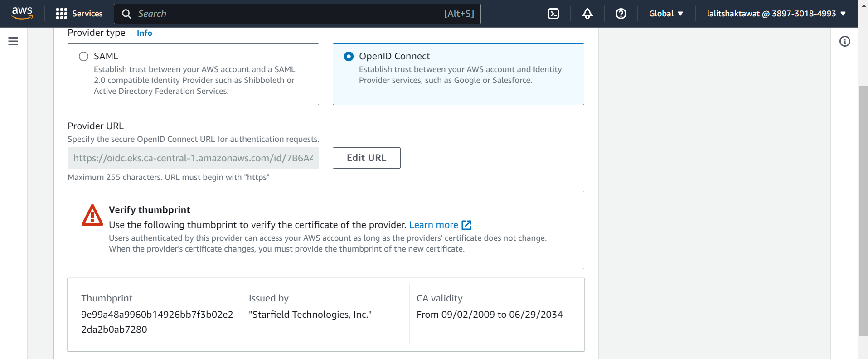Expand the Global region dropdown
868x359 pixels.
coord(666,14)
